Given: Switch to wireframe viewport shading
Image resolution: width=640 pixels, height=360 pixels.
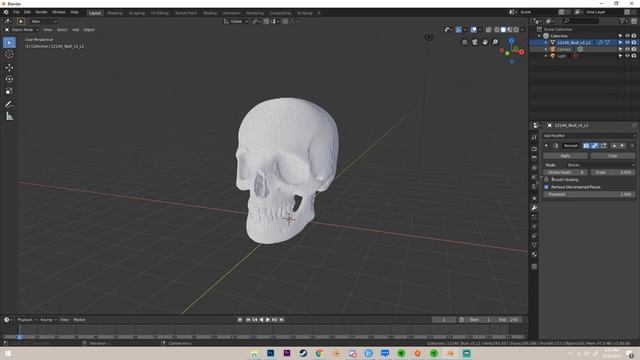Looking at the screenshot, I should click(497, 30).
